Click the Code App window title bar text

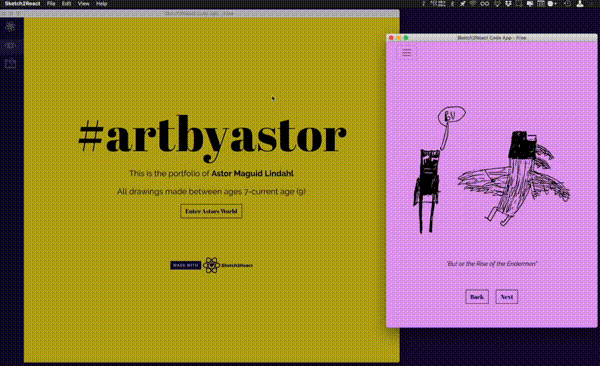(492, 38)
